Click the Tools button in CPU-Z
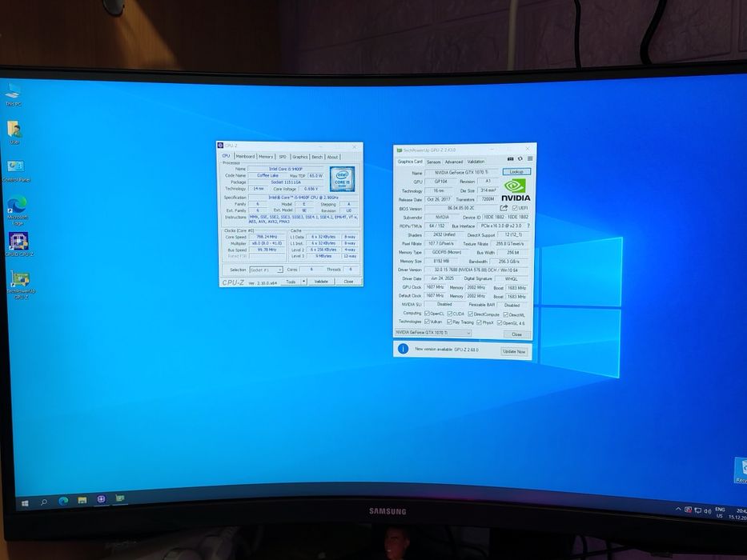Screen dimensions: 747x560 [x=291, y=282]
